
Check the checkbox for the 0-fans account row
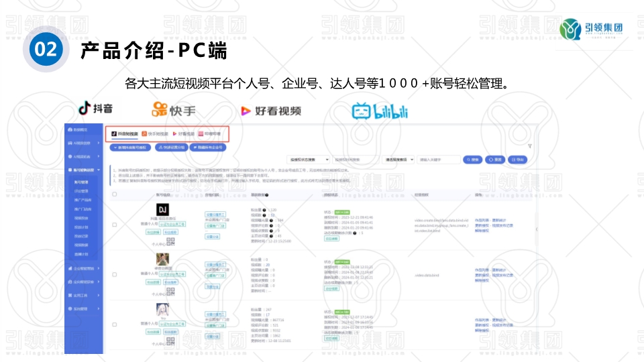point(115,275)
